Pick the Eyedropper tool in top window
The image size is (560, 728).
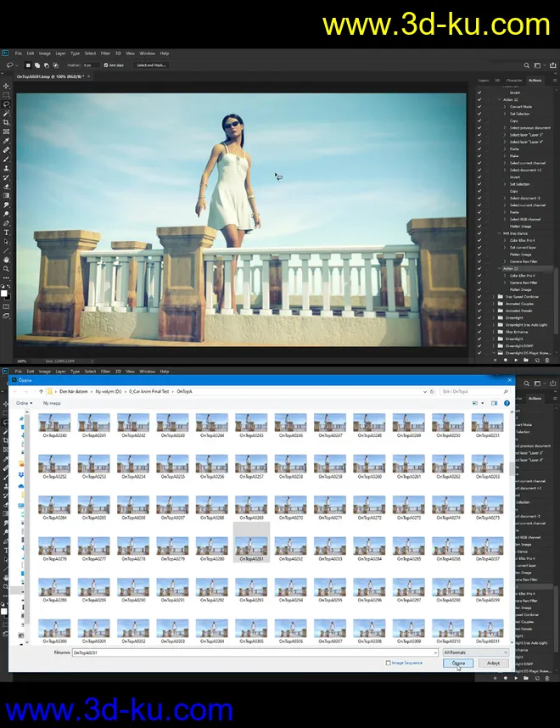point(7,140)
